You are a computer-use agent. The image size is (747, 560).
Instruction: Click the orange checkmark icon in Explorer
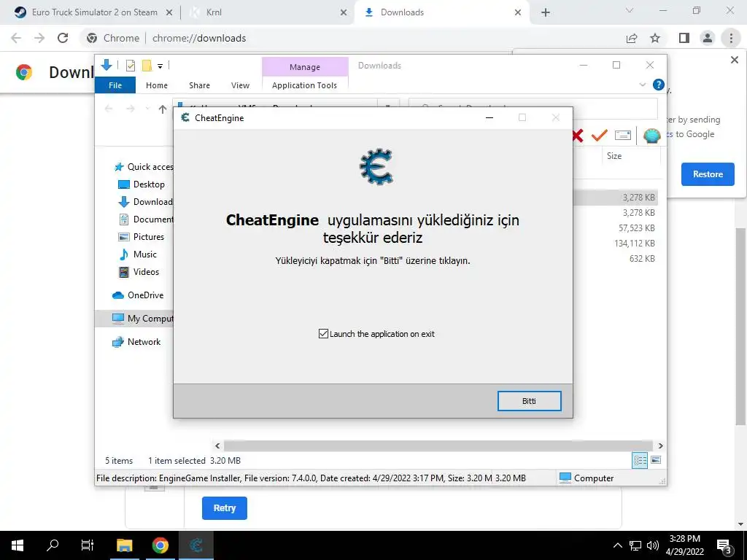pyautogui.click(x=599, y=135)
